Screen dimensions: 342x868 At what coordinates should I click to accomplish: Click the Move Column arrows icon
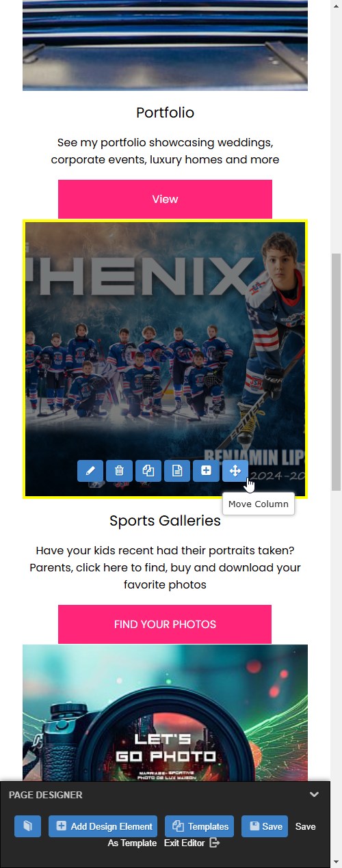(235, 471)
